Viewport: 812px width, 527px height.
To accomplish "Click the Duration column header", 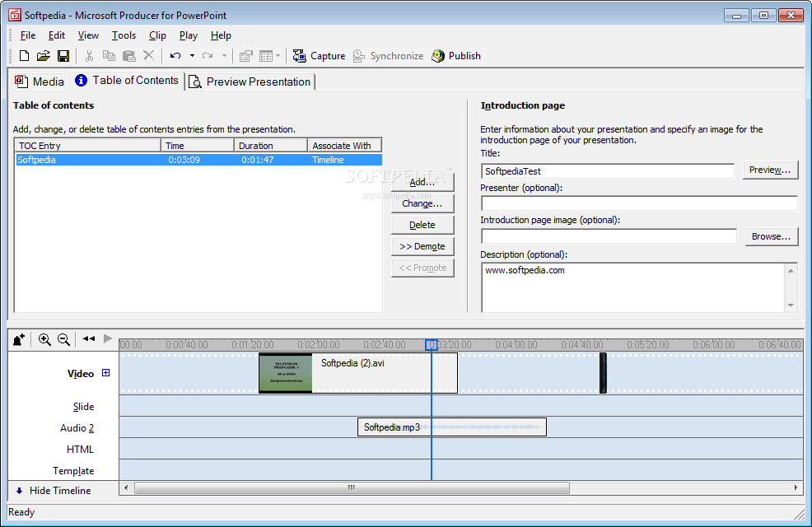I will [271, 146].
